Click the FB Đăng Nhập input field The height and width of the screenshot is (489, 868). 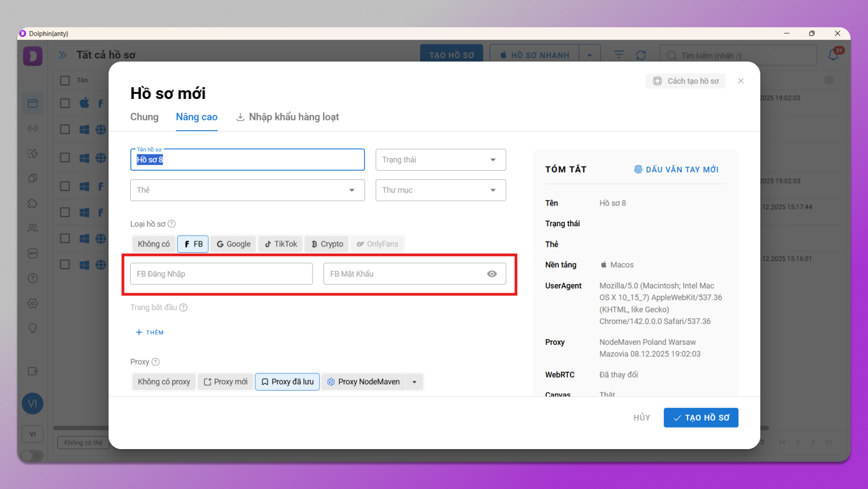221,274
